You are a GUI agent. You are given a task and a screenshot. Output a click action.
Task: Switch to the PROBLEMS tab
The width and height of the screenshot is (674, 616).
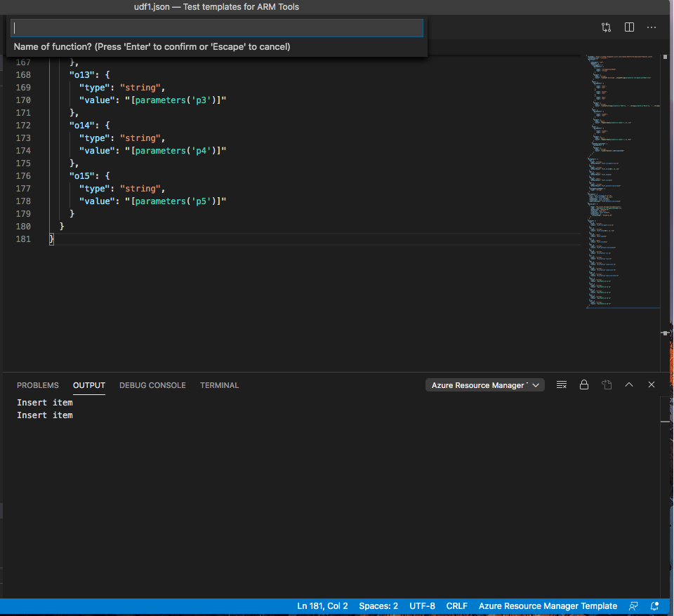pyautogui.click(x=37, y=384)
